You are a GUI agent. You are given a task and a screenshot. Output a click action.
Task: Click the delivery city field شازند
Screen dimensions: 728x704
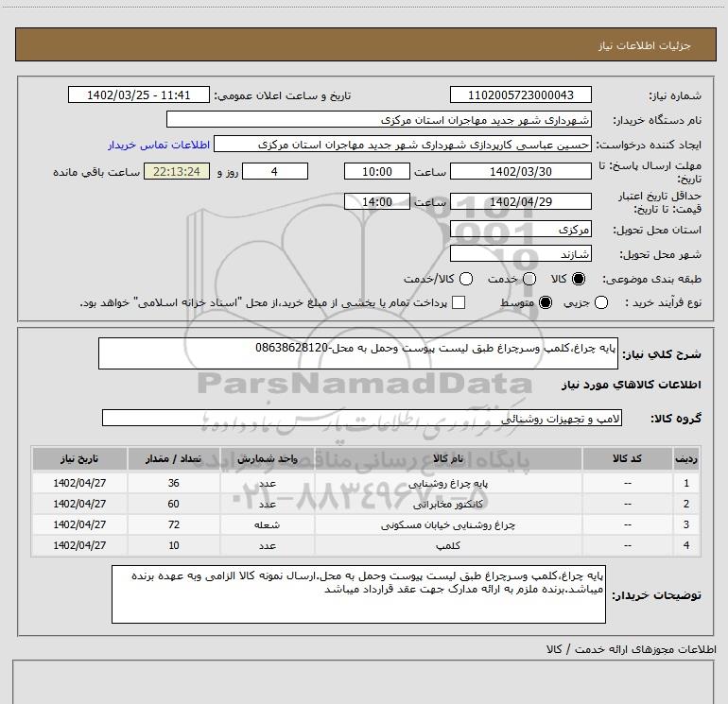pyautogui.click(x=520, y=253)
